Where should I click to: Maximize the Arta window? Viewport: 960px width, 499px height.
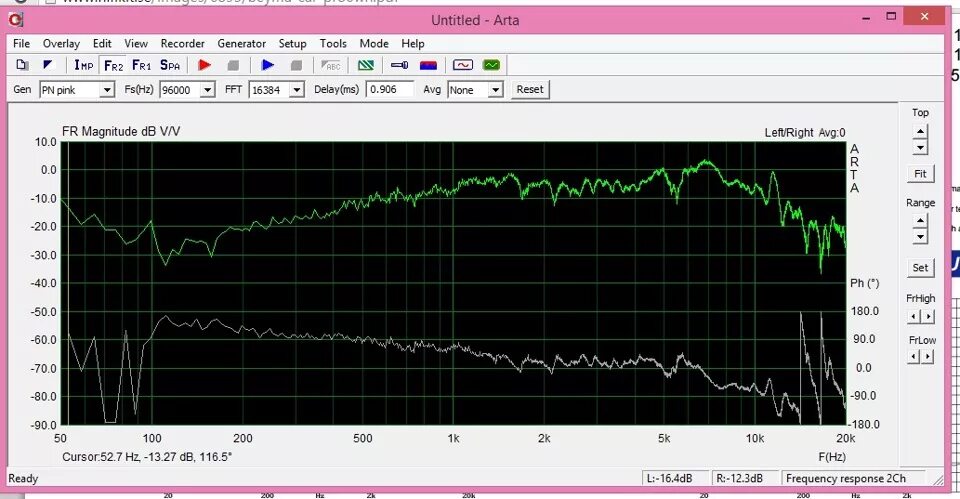click(891, 17)
